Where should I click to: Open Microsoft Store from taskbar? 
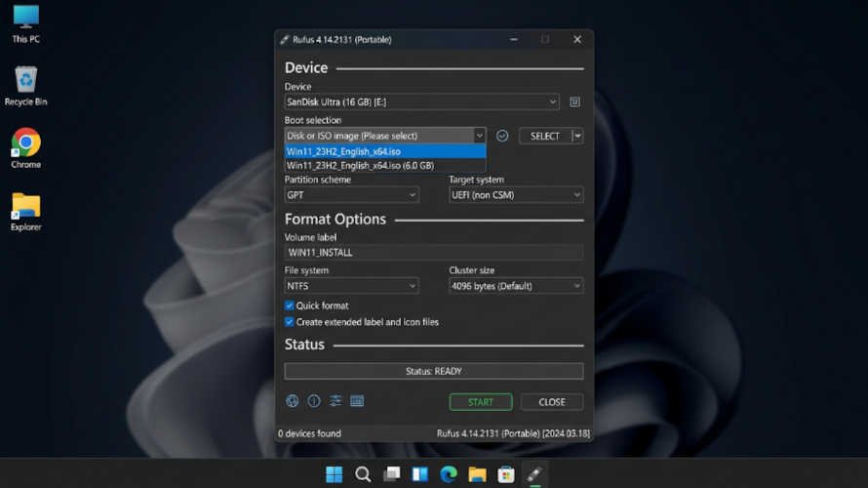click(506, 474)
